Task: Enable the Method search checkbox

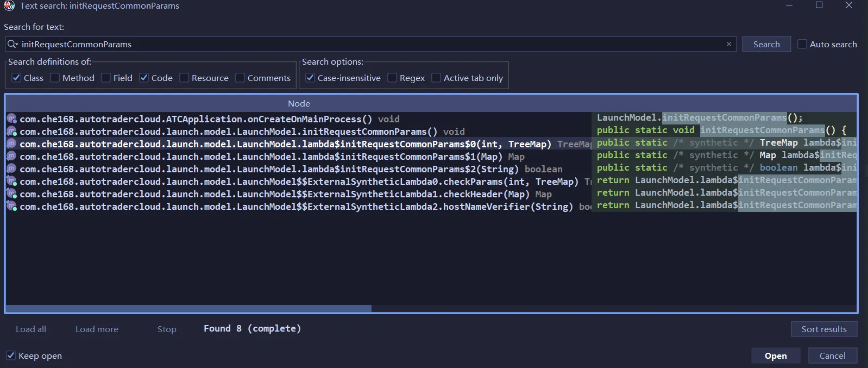Action: pyautogui.click(x=55, y=78)
